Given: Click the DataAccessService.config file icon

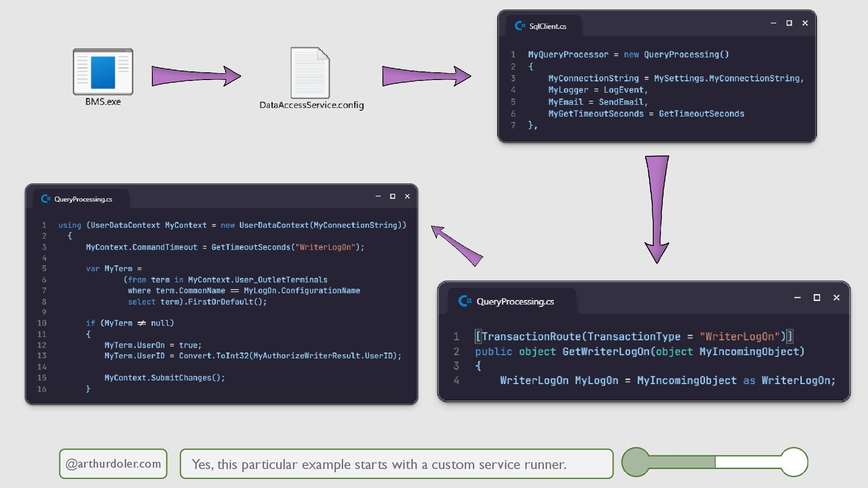Looking at the screenshot, I should 310,73.
